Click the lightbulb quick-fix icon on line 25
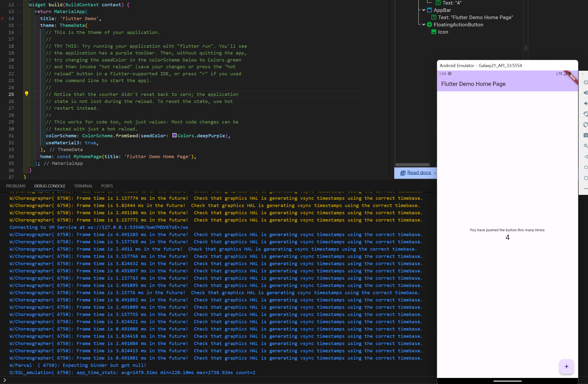Viewport: 588px width, 384px height. (26, 93)
